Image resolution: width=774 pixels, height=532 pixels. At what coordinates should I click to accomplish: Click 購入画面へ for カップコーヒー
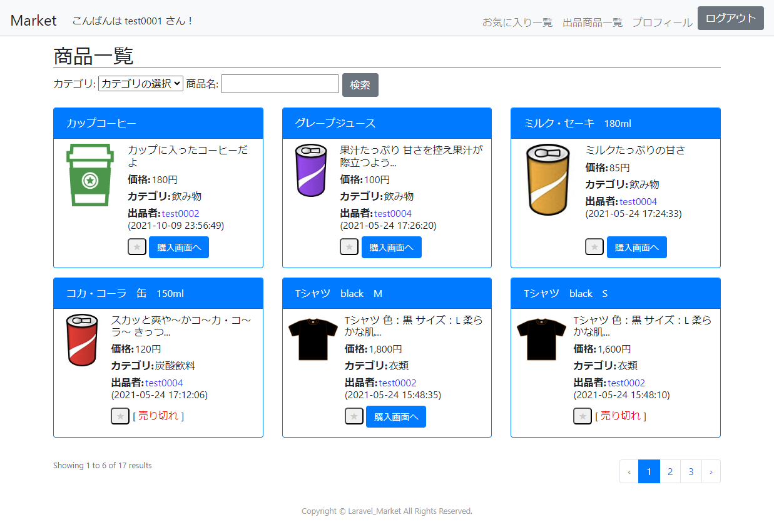[x=179, y=247]
